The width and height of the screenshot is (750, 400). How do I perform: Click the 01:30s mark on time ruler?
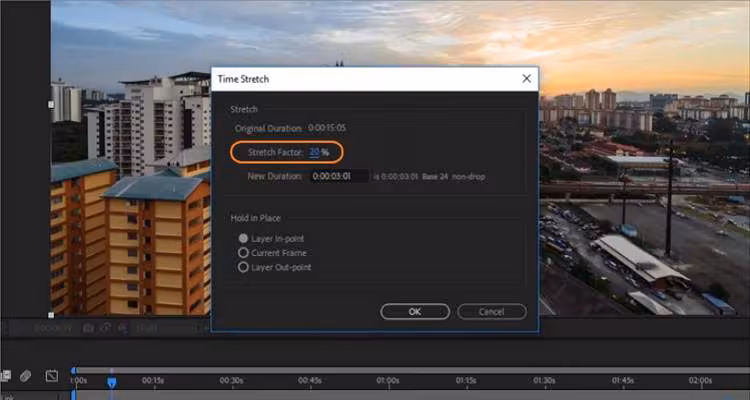544,380
